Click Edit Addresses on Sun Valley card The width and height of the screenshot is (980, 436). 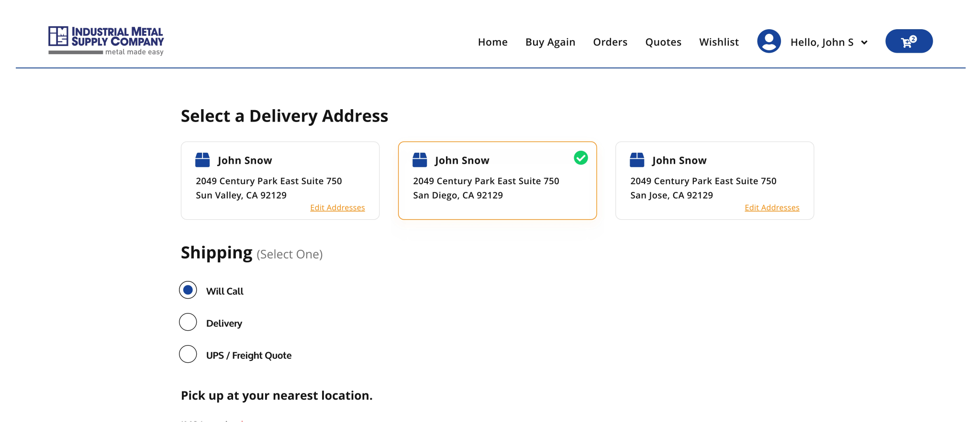click(337, 208)
